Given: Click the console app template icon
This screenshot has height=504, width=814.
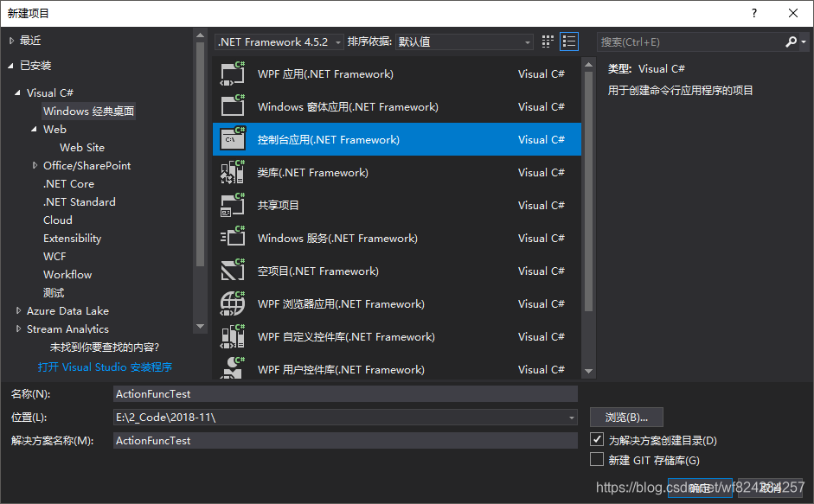Looking at the screenshot, I should click(232, 139).
